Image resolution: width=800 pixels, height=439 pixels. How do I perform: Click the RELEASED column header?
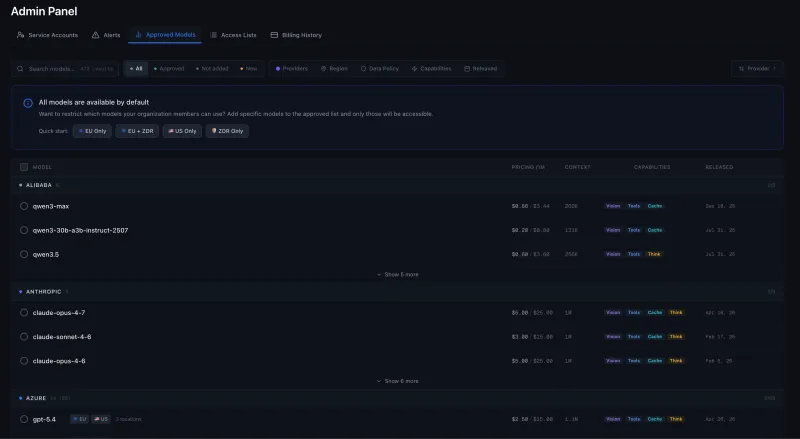(x=719, y=167)
